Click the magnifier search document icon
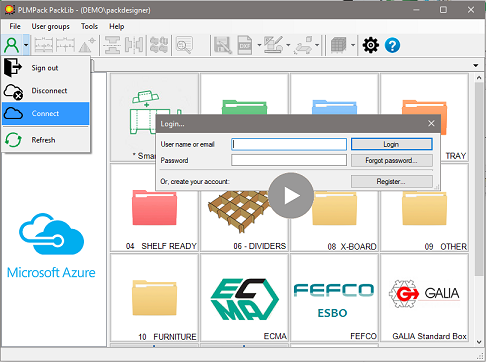486x362 pixels. tap(184, 45)
